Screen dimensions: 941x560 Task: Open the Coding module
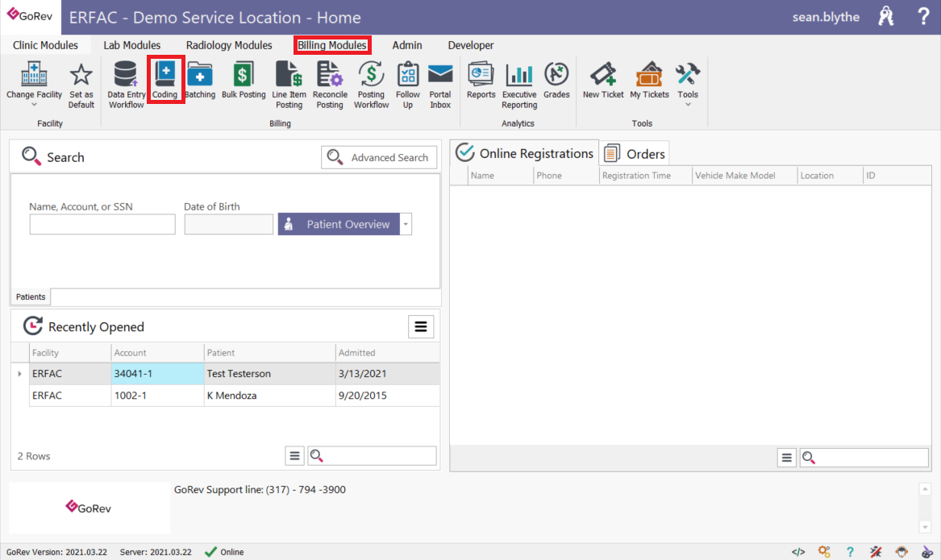(165, 80)
